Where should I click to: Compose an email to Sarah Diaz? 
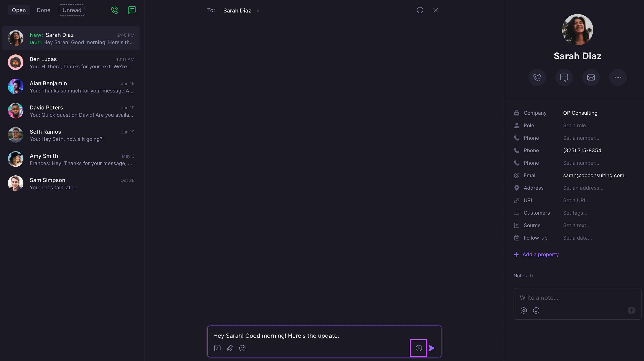tap(591, 77)
